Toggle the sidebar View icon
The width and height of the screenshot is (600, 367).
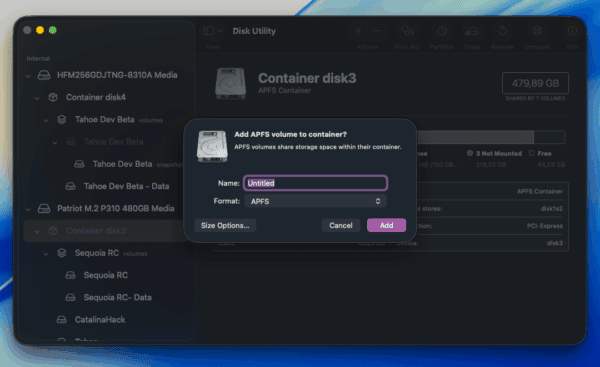(x=209, y=31)
